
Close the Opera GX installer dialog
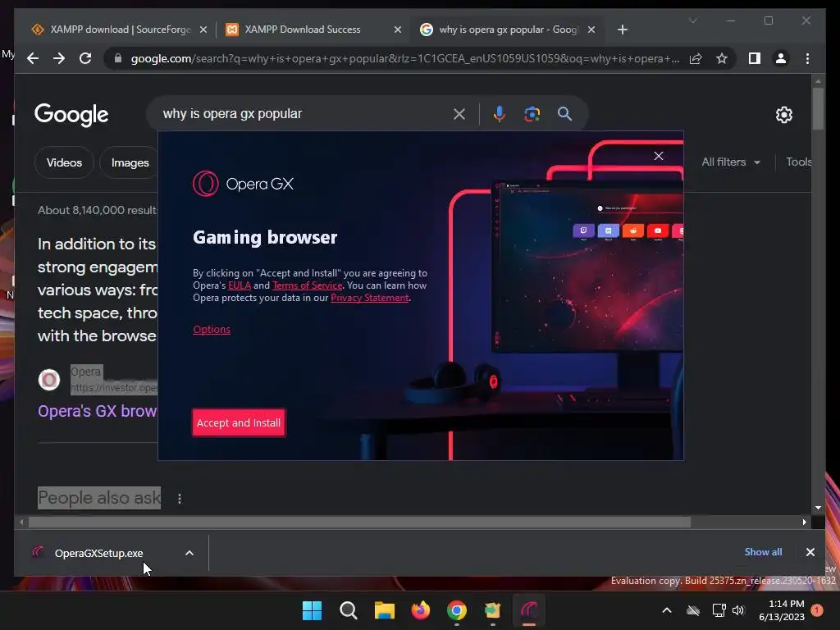pyautogui.click(x=659, y=156)
